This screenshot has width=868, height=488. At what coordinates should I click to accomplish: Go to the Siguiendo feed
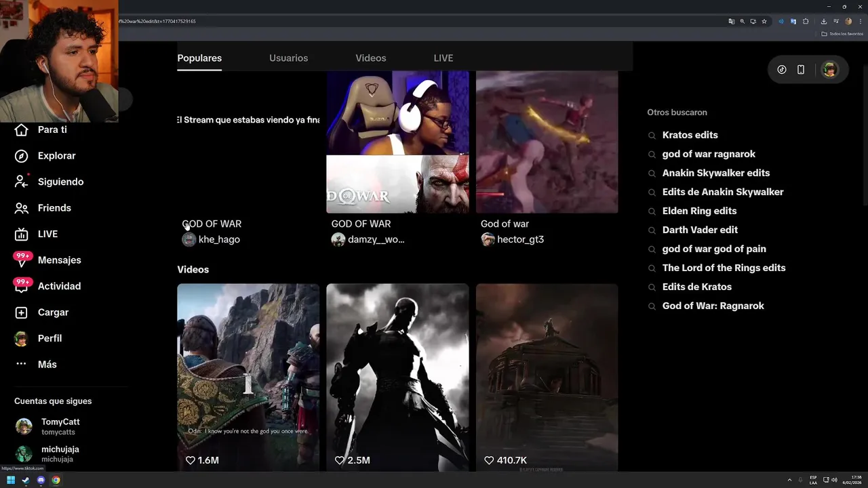[x=49, y=182]
